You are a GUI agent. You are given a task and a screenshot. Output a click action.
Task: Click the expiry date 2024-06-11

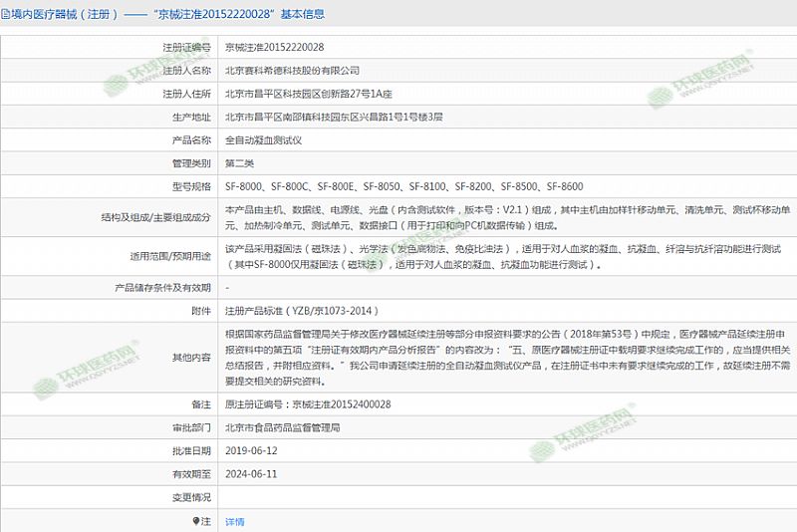click(251, 473)
